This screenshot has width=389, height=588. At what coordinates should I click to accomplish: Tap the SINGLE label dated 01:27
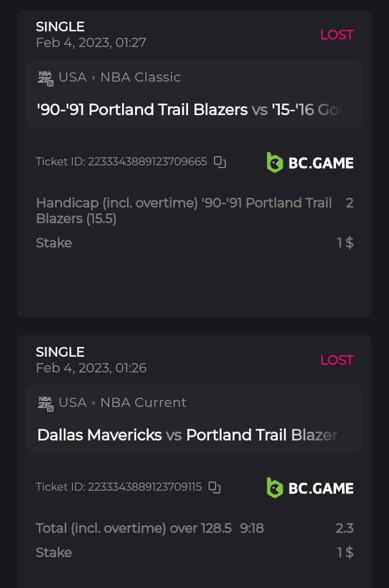[x=60, y=26]
